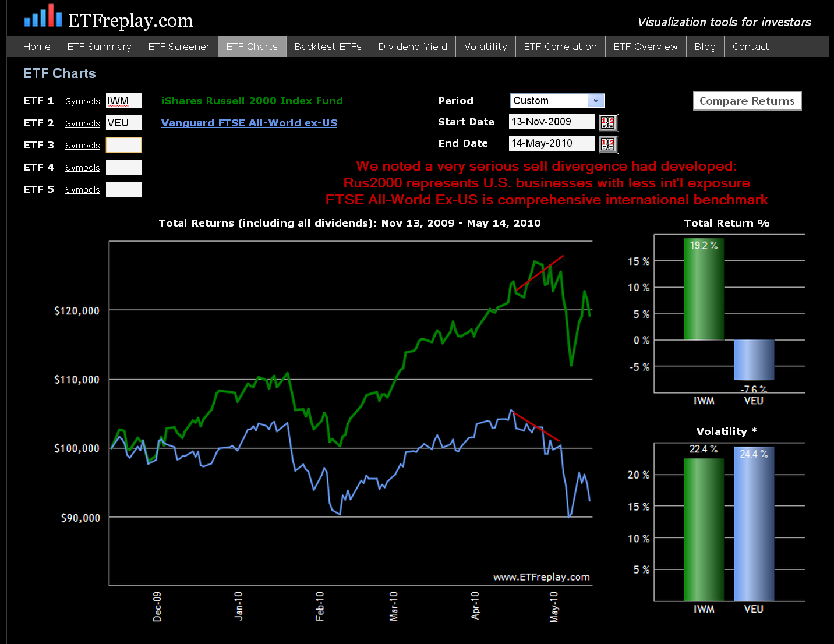Click the 22.4 % volatility value label
Image resolution: width=834 pixels, height=644 pixels.
pos(704,449)
